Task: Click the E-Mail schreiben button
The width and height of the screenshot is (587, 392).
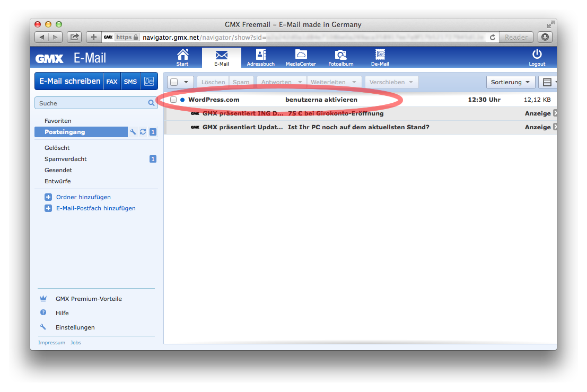Action: point(69,81)
